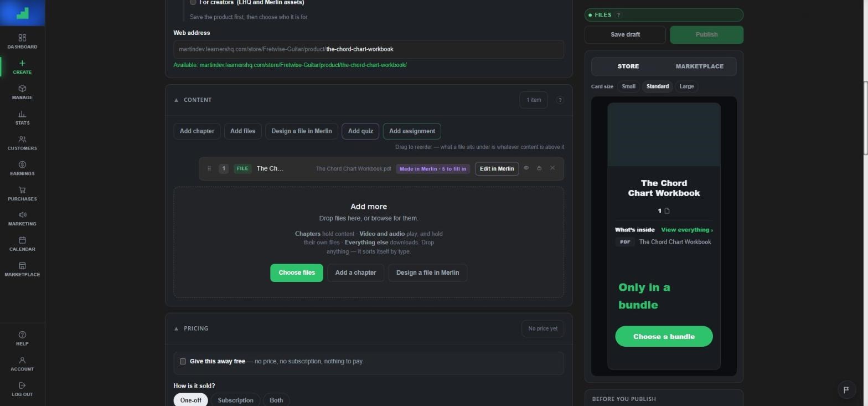The height and width of the screenshot is (406, 868).
Task: Open the Earnings sidebar icon
Action: click(22, 165)
